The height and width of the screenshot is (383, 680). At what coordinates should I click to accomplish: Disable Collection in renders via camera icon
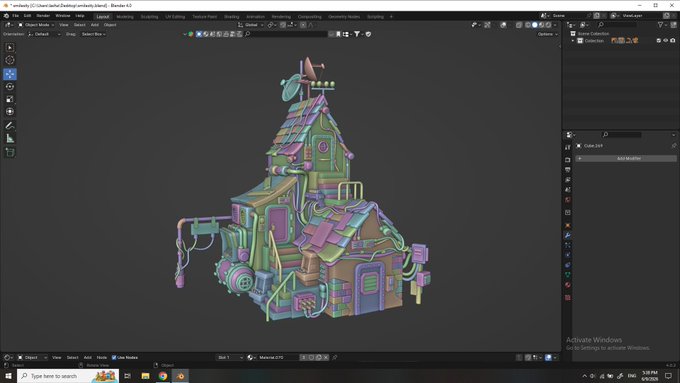[673, 41]
